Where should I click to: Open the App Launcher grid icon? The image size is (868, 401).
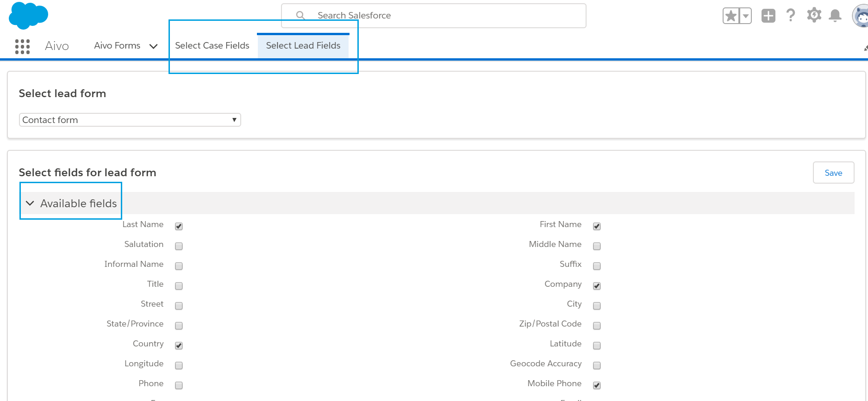pyautogui.click(x=22, y=46)
